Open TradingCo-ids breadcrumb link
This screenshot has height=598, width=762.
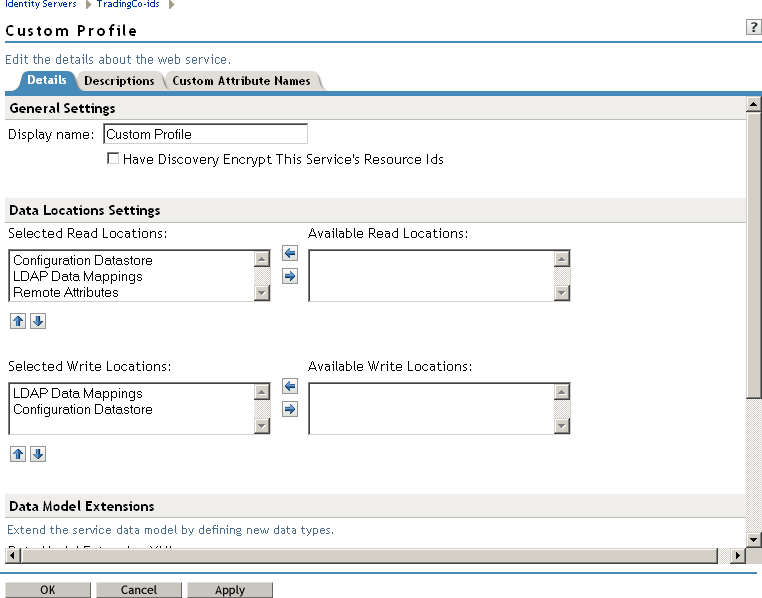tap(128, 4)
